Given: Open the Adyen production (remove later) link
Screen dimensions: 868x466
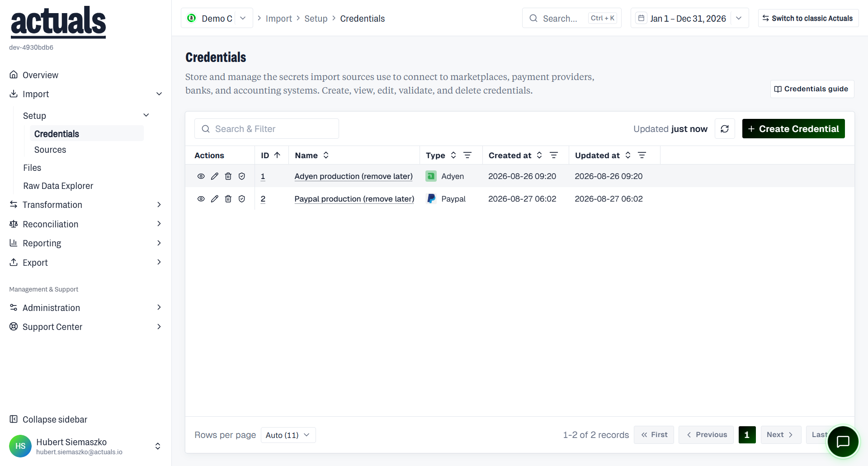Looking at the screenshot, I should (x=354, y=176).
